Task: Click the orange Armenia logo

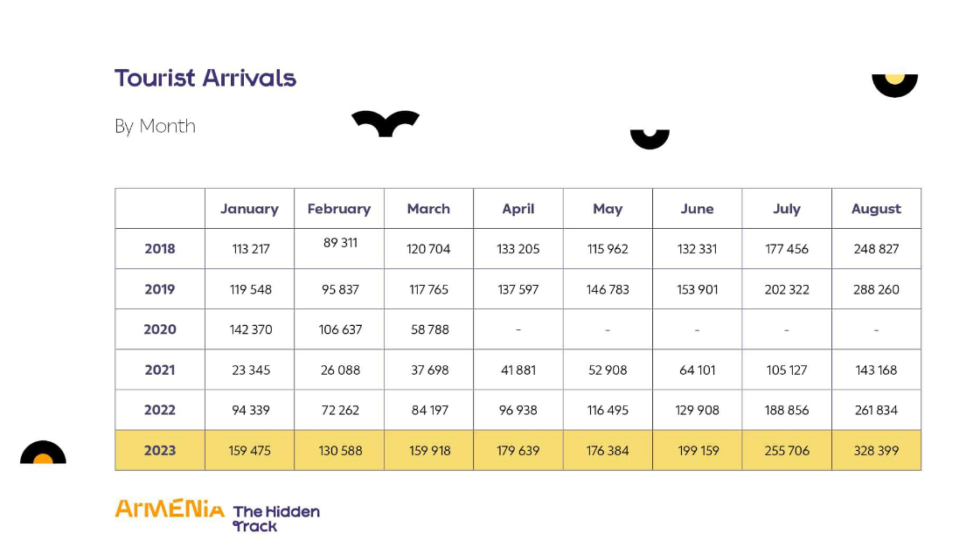Action: coord(170,509)
